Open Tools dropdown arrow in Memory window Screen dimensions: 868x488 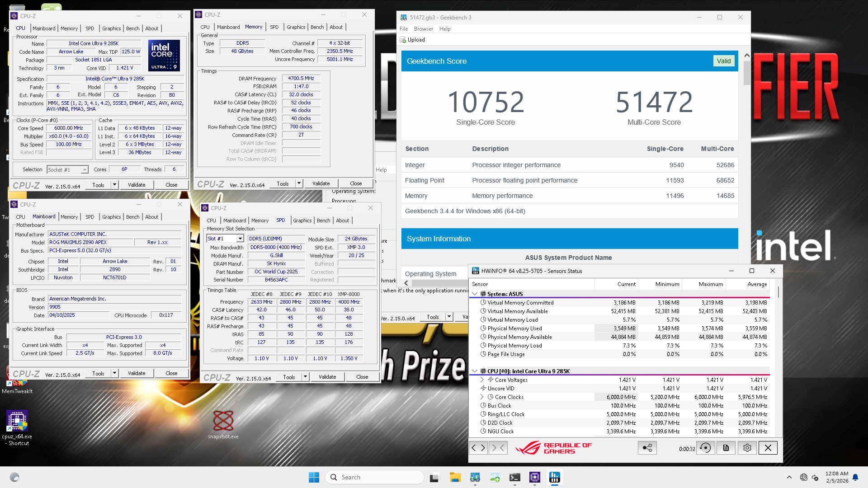(299, 183)
